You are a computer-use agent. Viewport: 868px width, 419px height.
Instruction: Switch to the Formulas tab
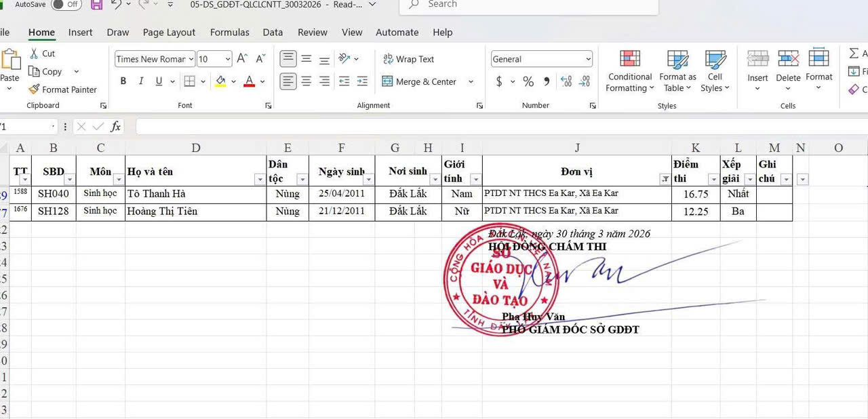(x=229, y=32)
